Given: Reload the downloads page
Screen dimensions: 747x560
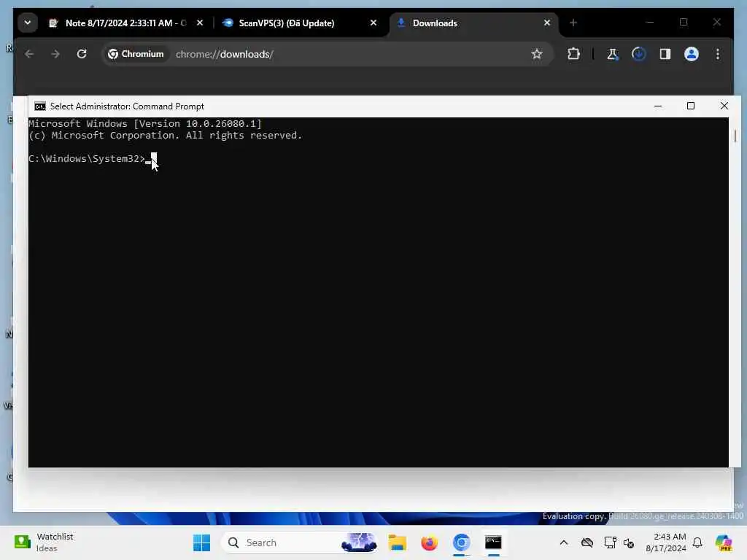Looking at the screenshot, I should pos(82,54).
